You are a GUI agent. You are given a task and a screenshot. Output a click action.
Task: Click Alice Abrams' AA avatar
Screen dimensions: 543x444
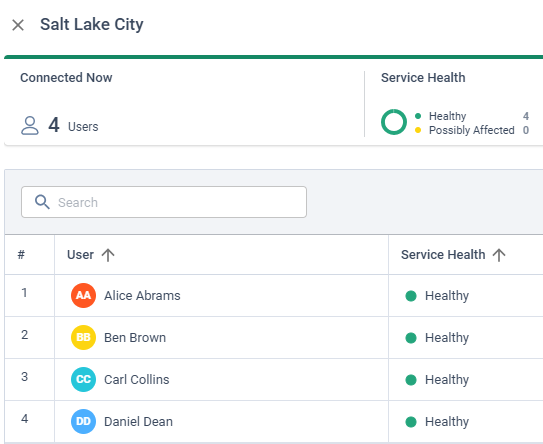83,295
